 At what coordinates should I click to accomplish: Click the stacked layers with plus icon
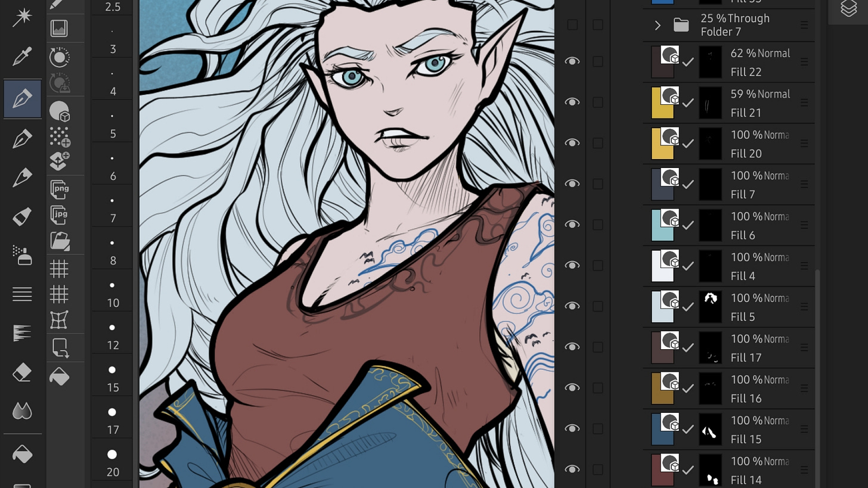59,161
